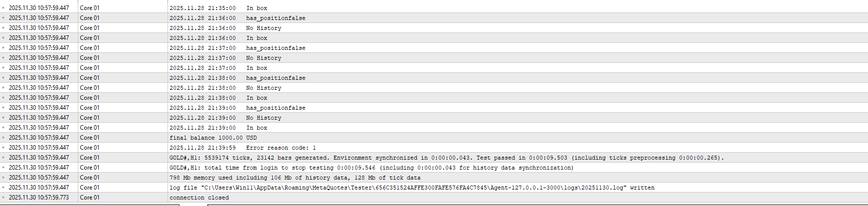
Task: Click 'Core 01' cell in 'connection closed' row
Action: point(90,198)
